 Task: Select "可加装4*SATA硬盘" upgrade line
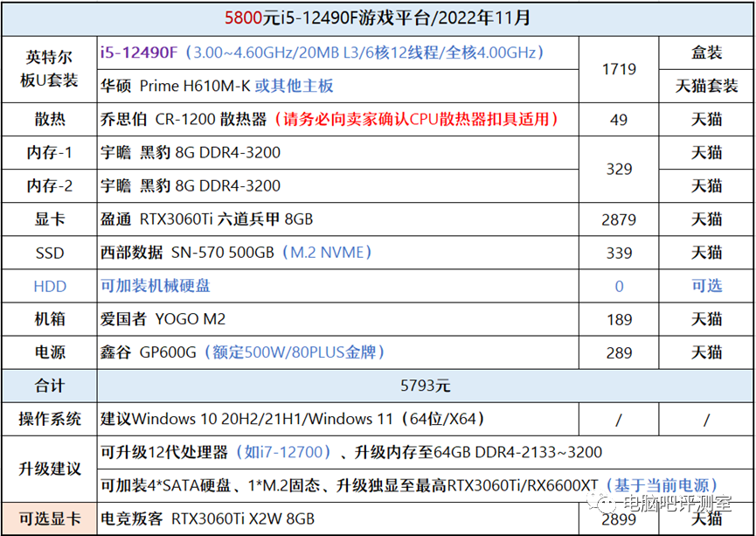coord(409,485)
